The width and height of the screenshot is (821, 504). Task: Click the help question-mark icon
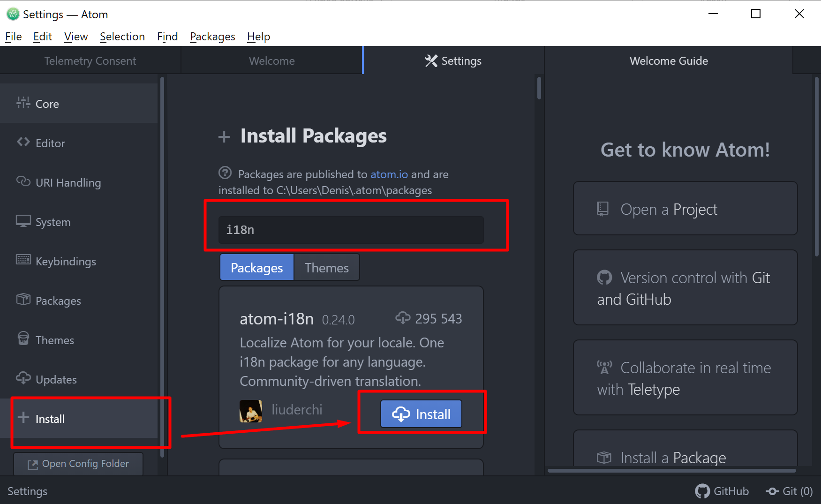click(x=225, y=173)
